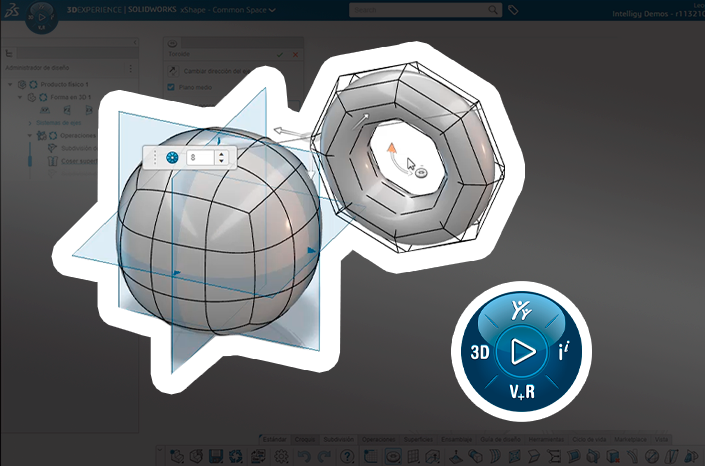
Task: Click the magnifier icon in the search box
Action: point(493,9)
